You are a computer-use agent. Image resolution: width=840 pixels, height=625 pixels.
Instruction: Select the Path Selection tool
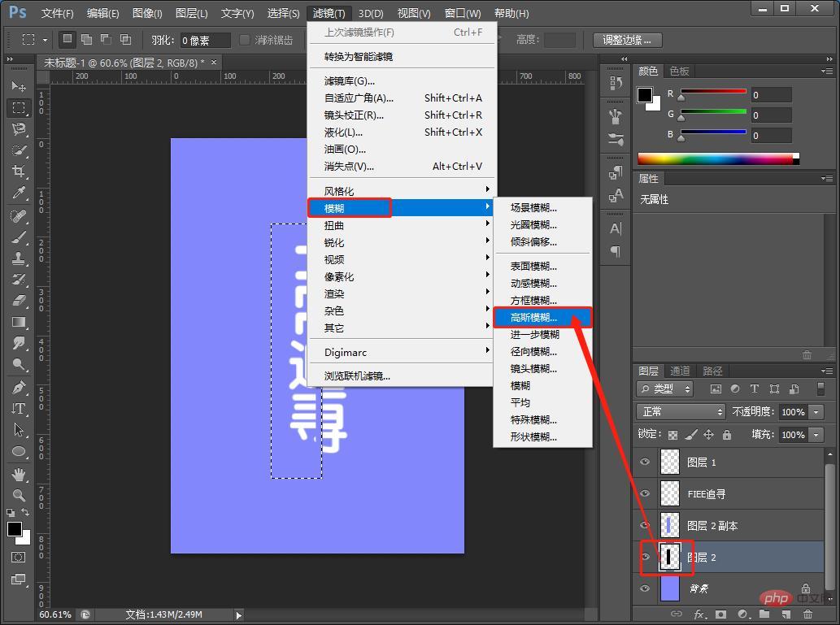(x=19, y=429)
